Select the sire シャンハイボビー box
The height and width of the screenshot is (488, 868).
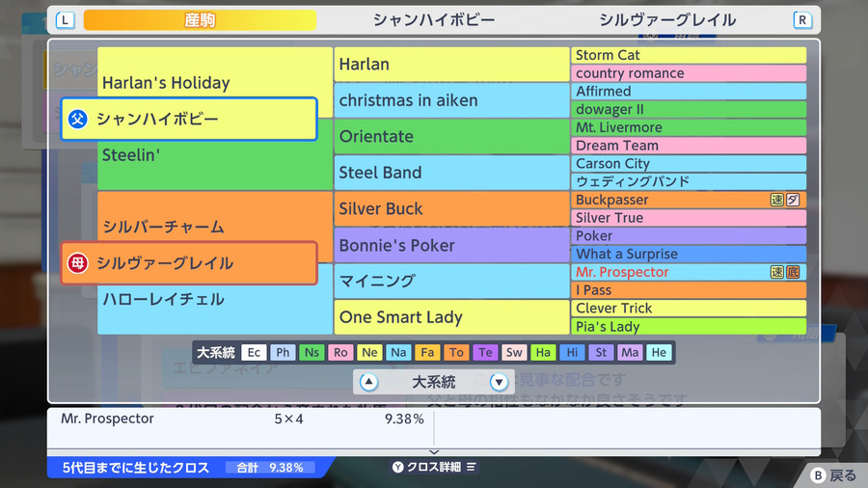coord(189,119)
